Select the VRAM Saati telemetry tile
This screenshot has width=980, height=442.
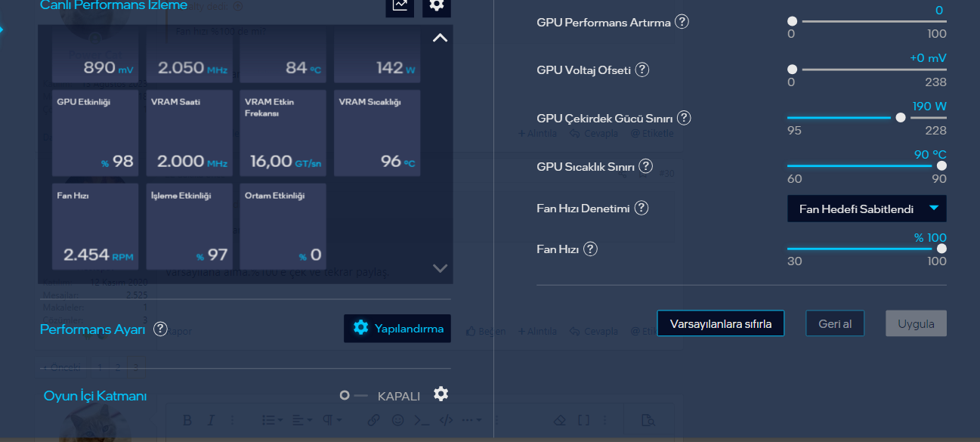coord(189,133)
